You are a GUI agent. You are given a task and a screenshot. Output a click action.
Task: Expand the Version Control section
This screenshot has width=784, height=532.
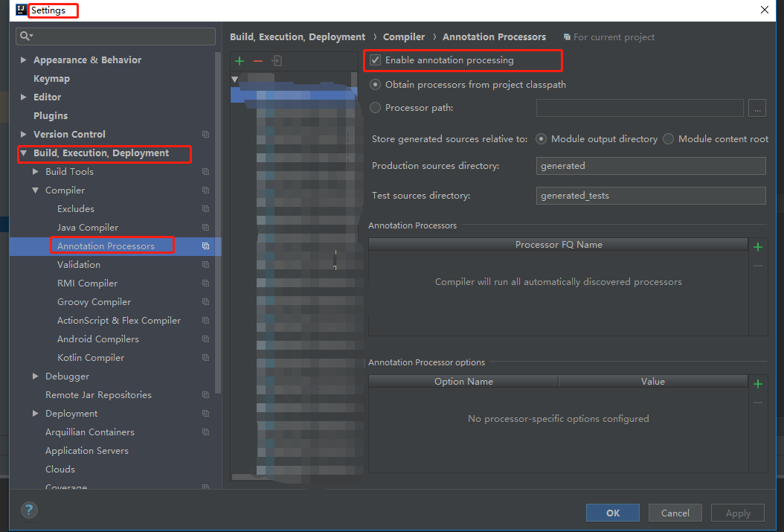23,135
